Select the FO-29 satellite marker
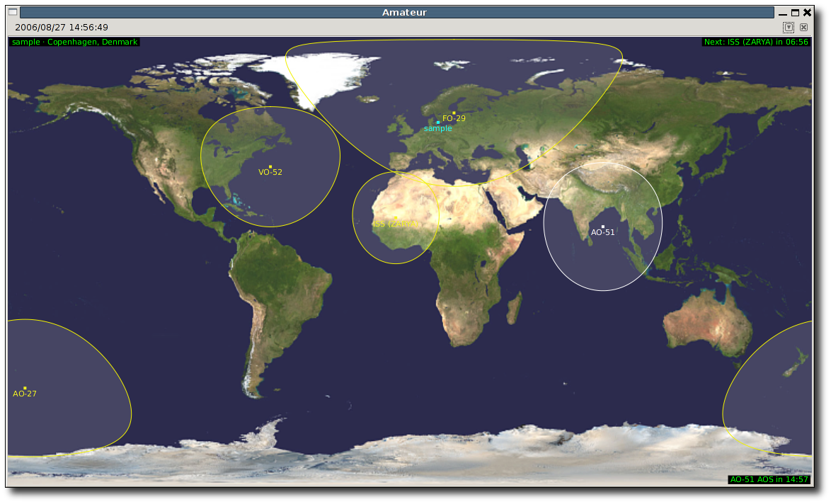 (454, 113)
